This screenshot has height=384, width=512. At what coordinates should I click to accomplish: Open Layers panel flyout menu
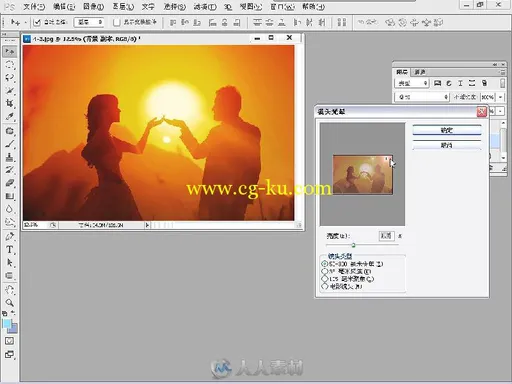tap(502, 72)
